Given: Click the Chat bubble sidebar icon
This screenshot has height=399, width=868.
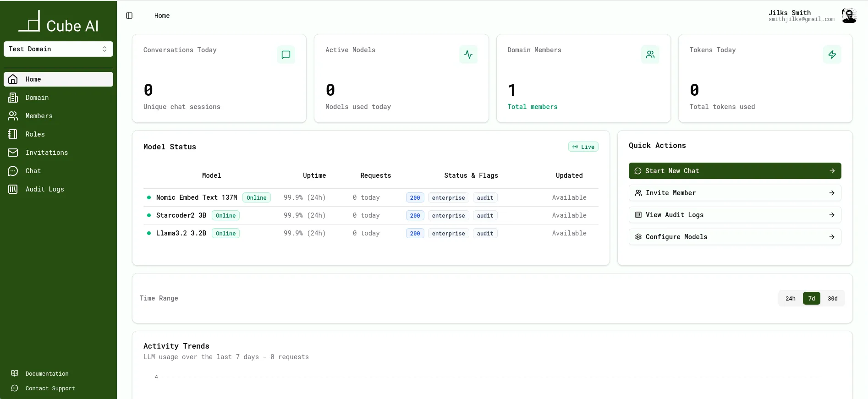Looking at the screenshot, I should 13,171.
